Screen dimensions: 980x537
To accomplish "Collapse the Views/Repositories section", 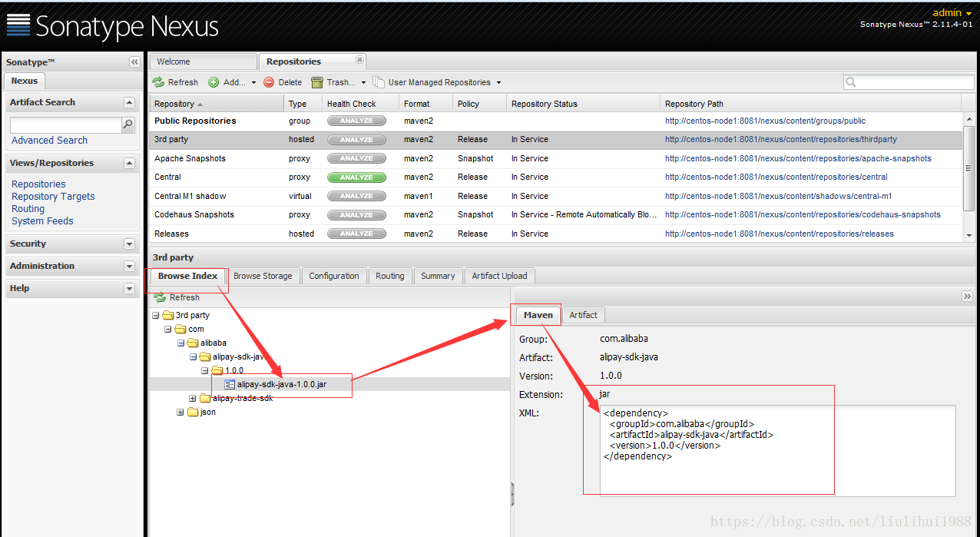I will point(129,163).
